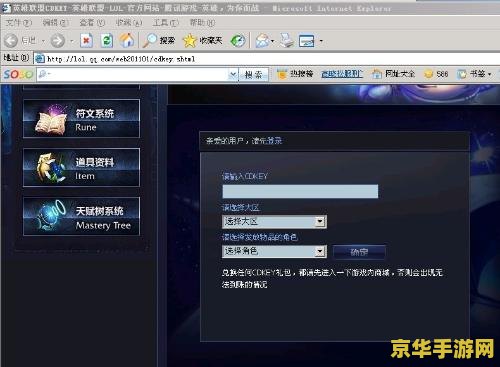Viewport: 500px width, 367px height.
Task: Go forward with the Forward arrow icon
Action: [57, 41]
